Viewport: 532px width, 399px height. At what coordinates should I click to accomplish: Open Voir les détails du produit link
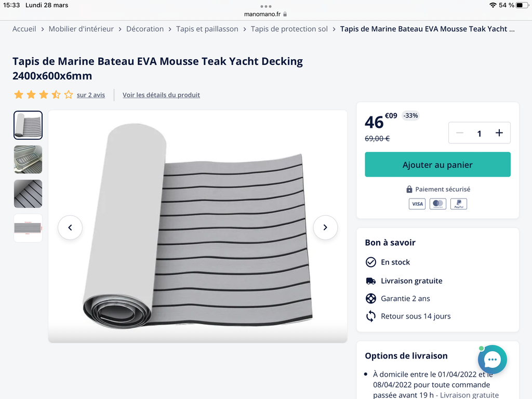pyautogui.click(x=161, y=95)
